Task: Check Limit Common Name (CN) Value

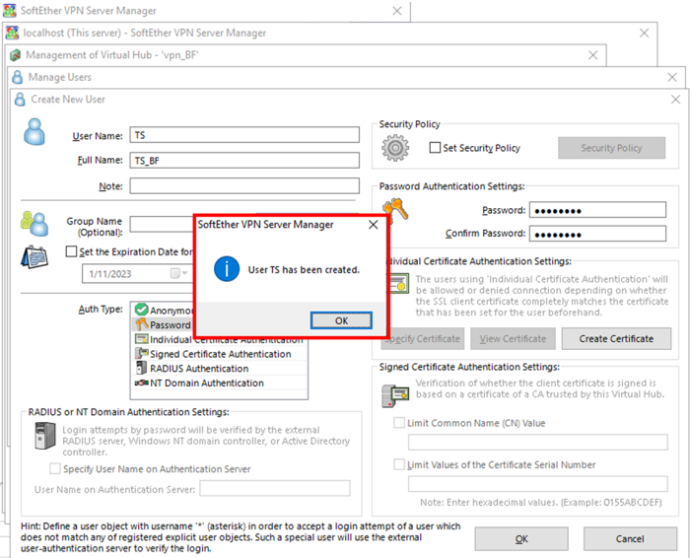Action: tap(400, 423)
